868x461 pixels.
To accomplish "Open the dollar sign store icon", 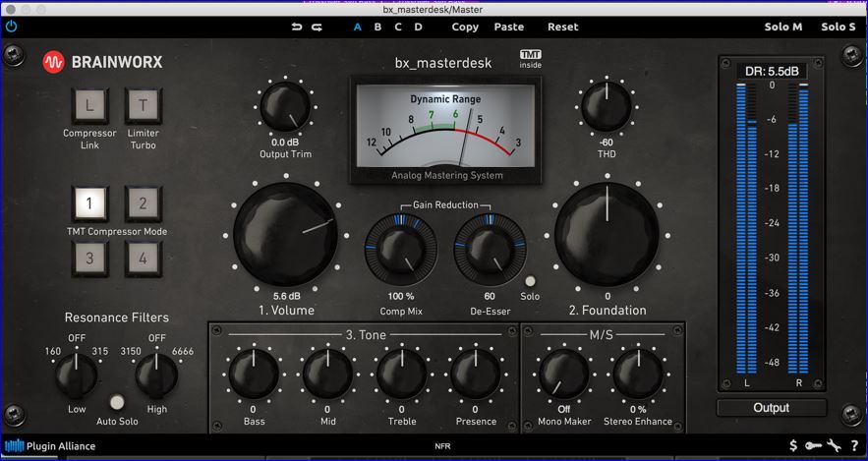I will (793, 445).
